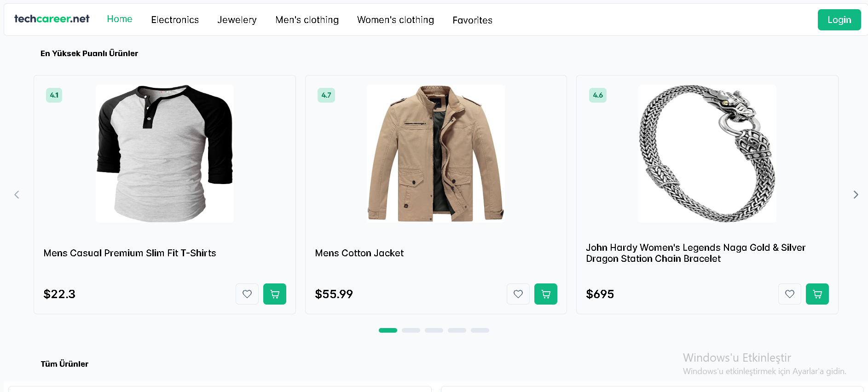Open the Home nav item

pyautogui.click(x=120, y=19)
